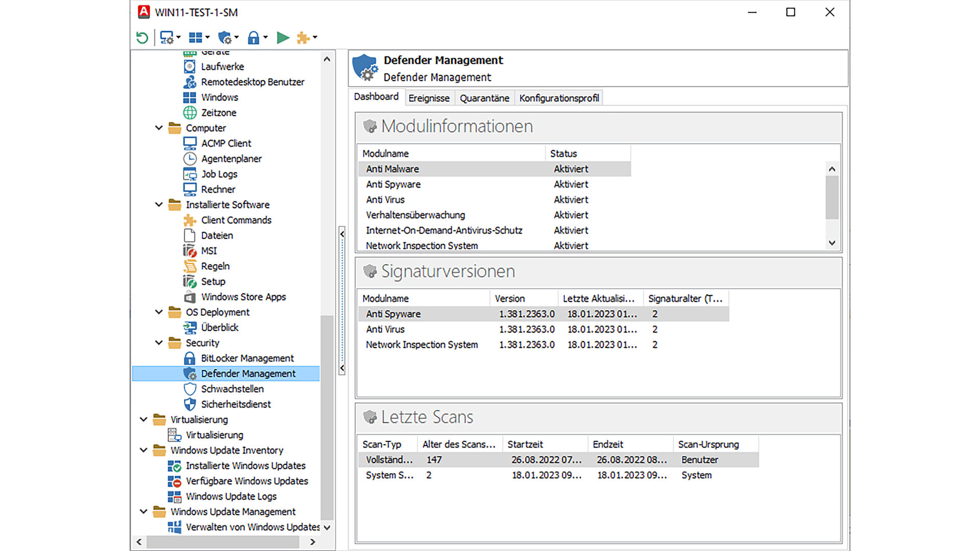Click the Windows tiles toolbar icon
Screen dimensions: 980x551
[195, 37]
